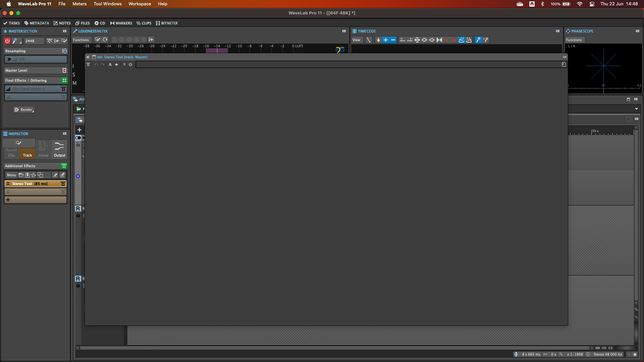Click the Resampling section clock icon
The height and width of the screenshot is (362, 644).
click(64, 51)
